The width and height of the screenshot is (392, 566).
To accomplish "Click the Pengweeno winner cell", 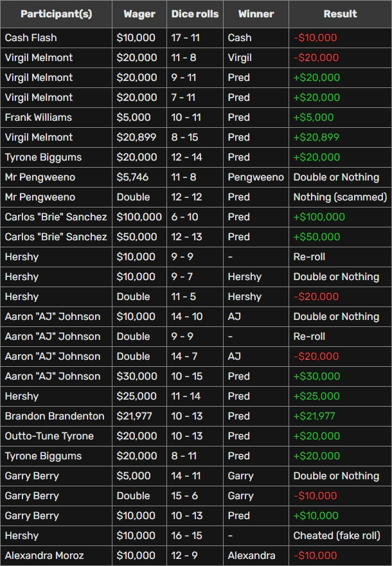I will 255,177.
